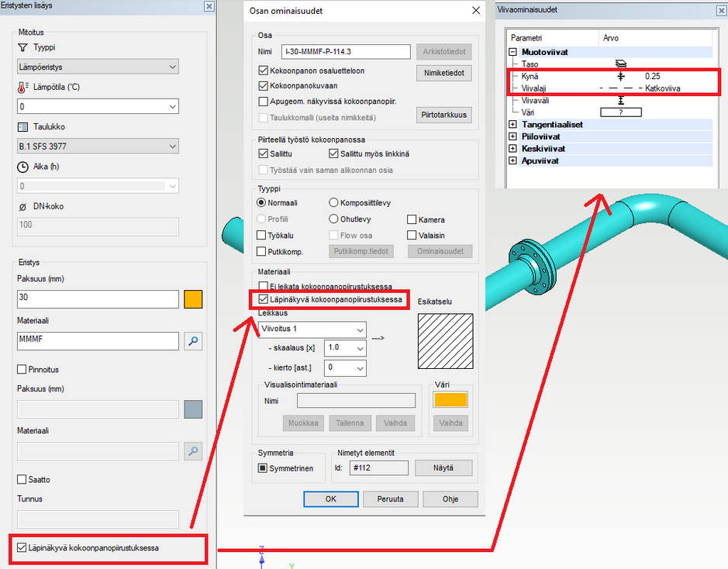Click the orange insulation color swatch
728x569 pixels.
[193, 299]
